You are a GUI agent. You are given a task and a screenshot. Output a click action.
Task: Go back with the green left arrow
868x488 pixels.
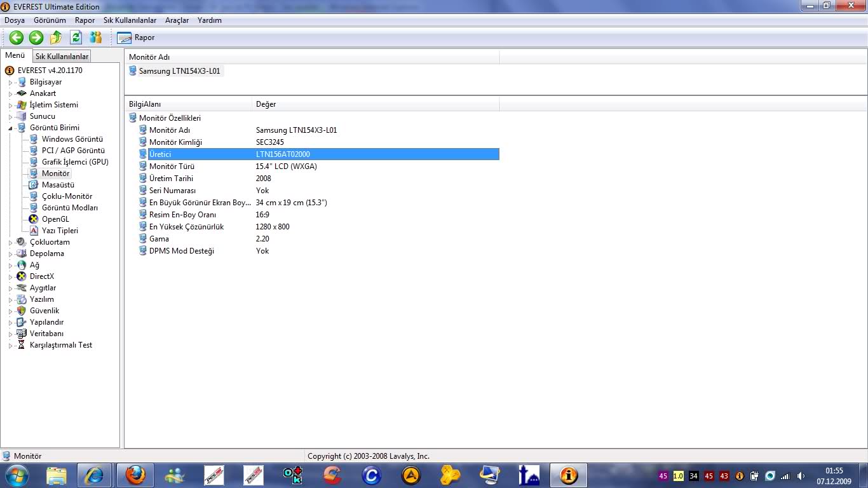[16, 37]
